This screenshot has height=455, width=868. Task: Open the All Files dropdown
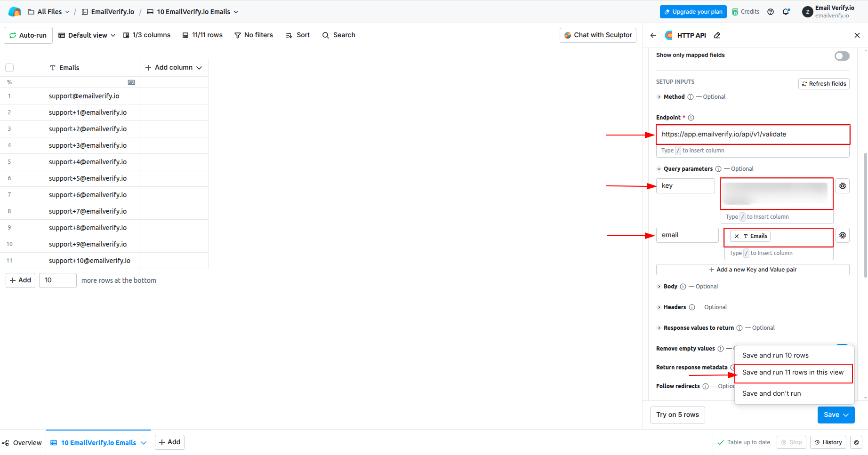click(48, 12)
